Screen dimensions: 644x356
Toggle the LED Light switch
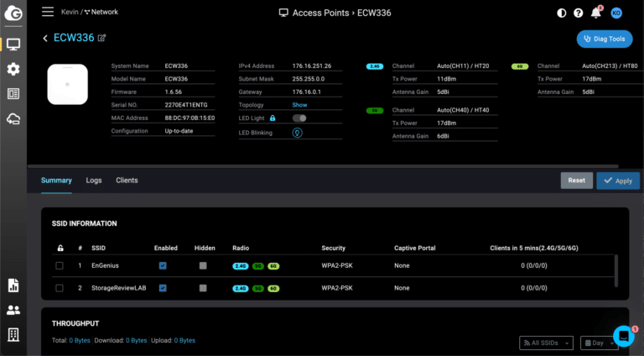[299, 118]
